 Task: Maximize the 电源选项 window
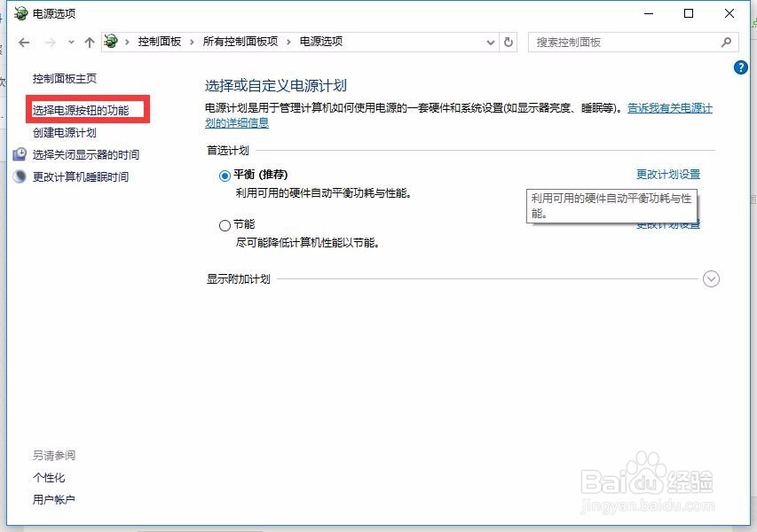point(689,13)
